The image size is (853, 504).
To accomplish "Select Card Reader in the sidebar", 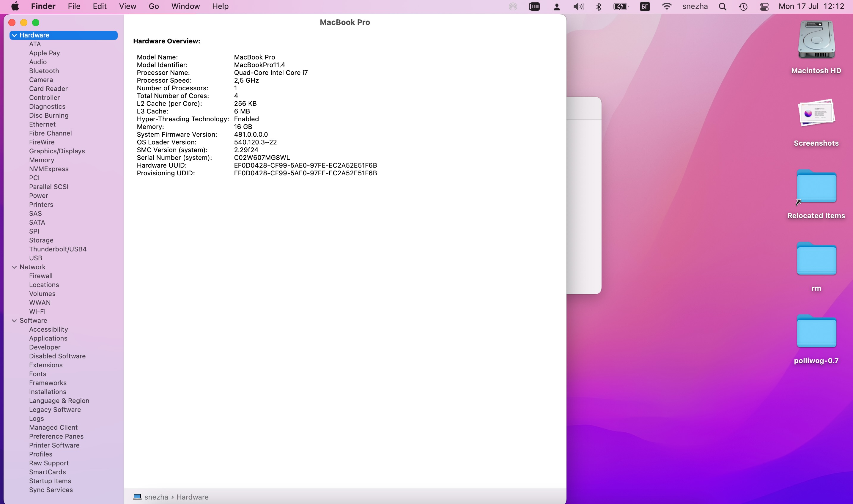I will click(48, 89).
